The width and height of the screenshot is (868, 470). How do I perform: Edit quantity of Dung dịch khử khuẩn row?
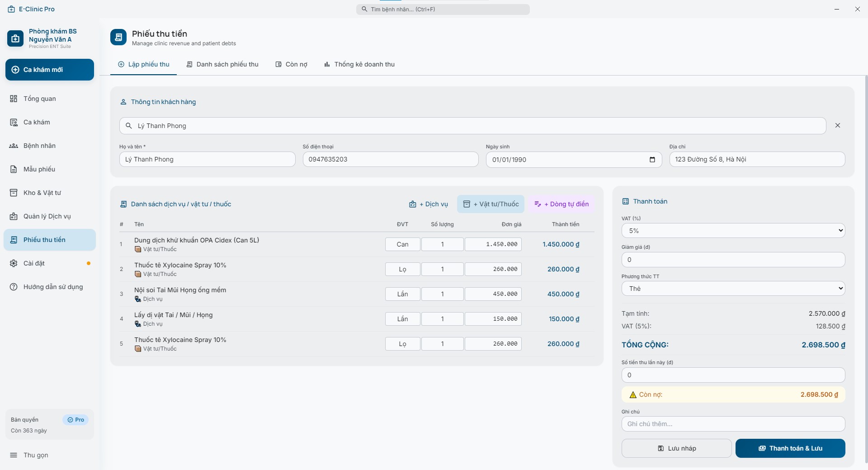click(x=443, y=244)
